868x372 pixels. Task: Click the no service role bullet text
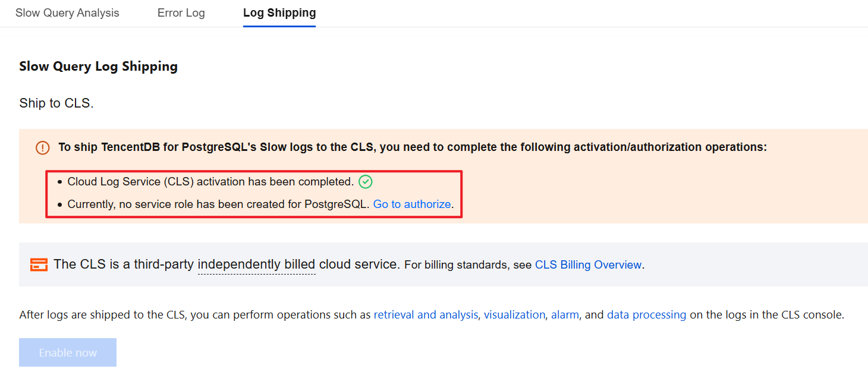218,204
